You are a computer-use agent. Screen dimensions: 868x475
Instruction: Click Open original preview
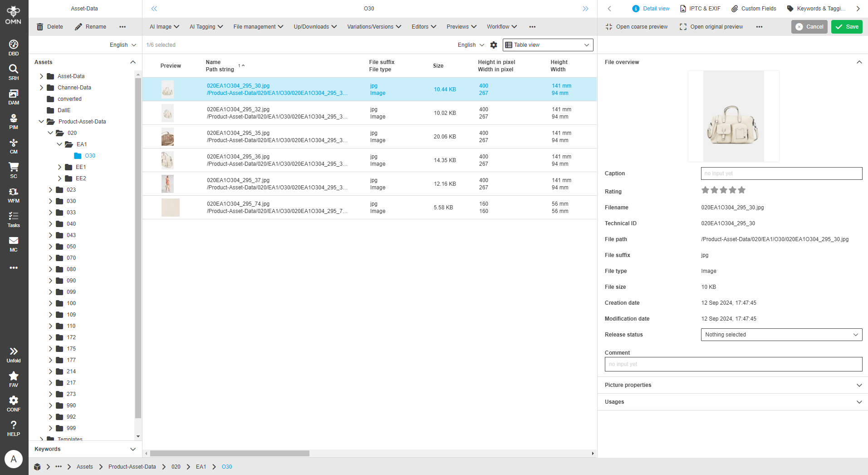(711, 27)
